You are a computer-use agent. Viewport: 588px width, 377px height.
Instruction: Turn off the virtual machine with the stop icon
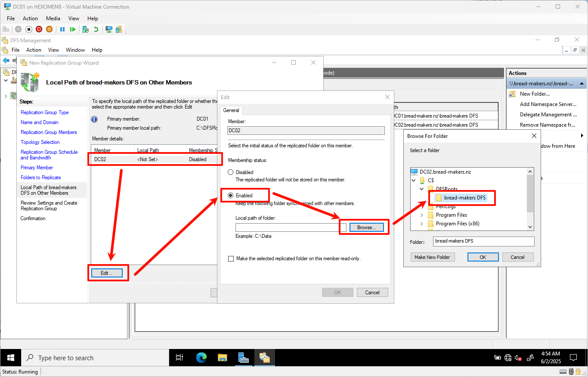click(x=28, y=29)
